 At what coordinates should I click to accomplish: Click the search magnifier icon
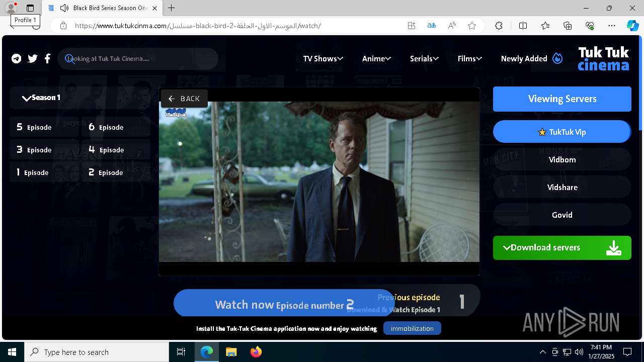click(70, 59)
